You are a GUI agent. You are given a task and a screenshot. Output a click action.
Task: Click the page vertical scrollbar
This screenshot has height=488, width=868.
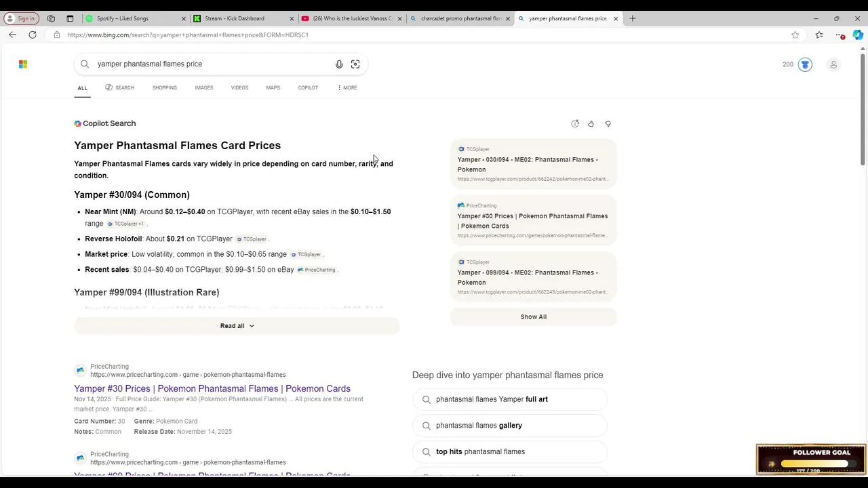tap(863, 108)
